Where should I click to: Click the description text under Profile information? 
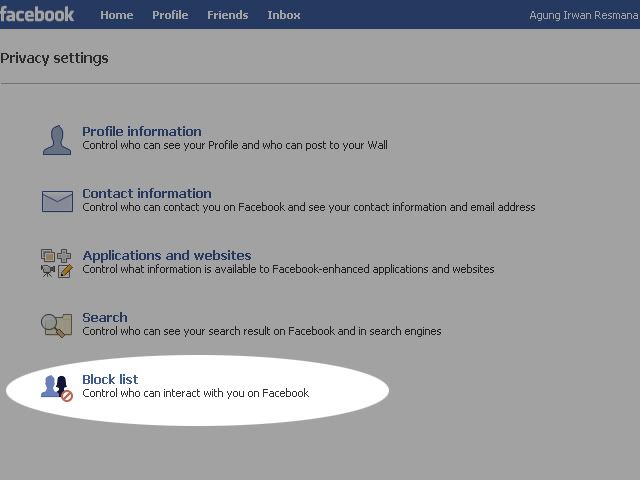[x=234, y=145]
